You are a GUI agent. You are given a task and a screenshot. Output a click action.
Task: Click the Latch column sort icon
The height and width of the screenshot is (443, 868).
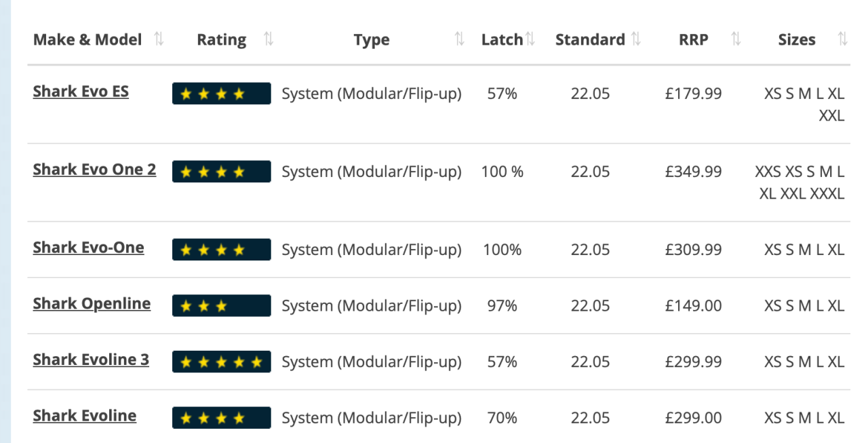click(x=530, y=39)
